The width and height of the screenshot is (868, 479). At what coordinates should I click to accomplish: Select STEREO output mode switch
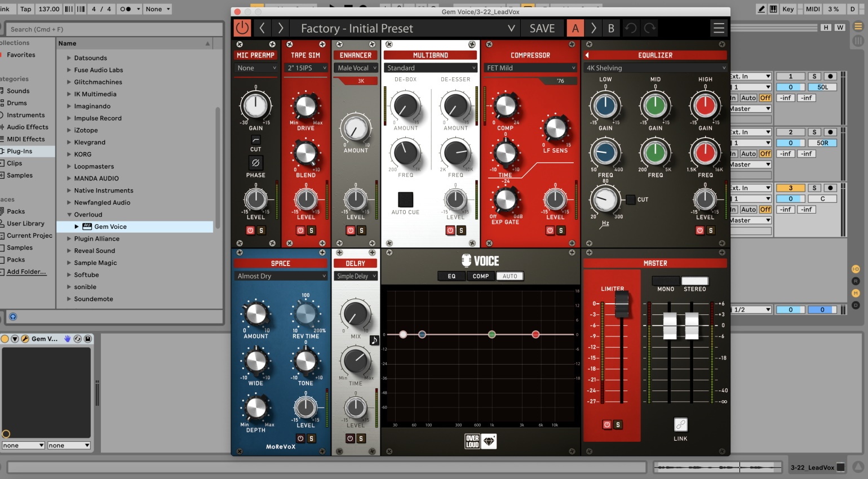pyautogui.click(x=694, y=281)
